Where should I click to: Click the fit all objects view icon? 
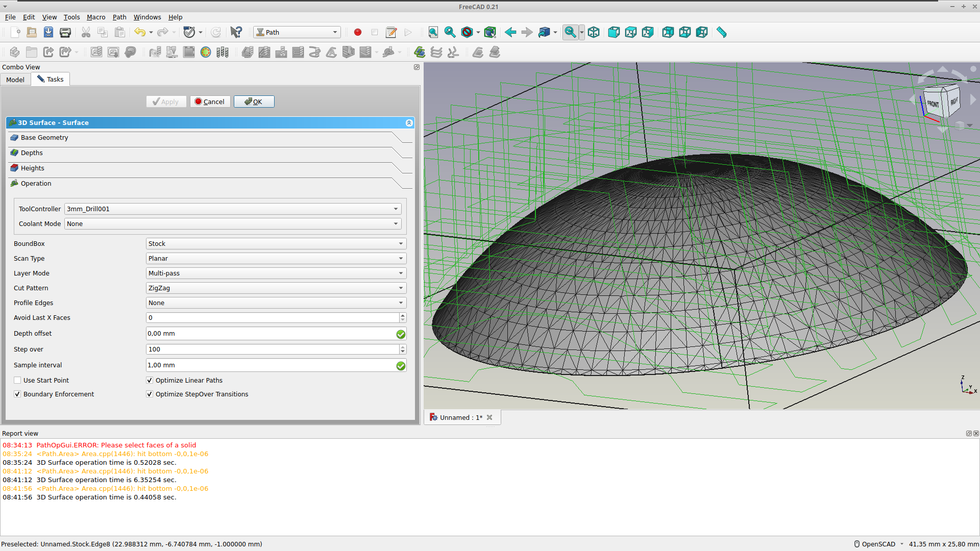433,31
